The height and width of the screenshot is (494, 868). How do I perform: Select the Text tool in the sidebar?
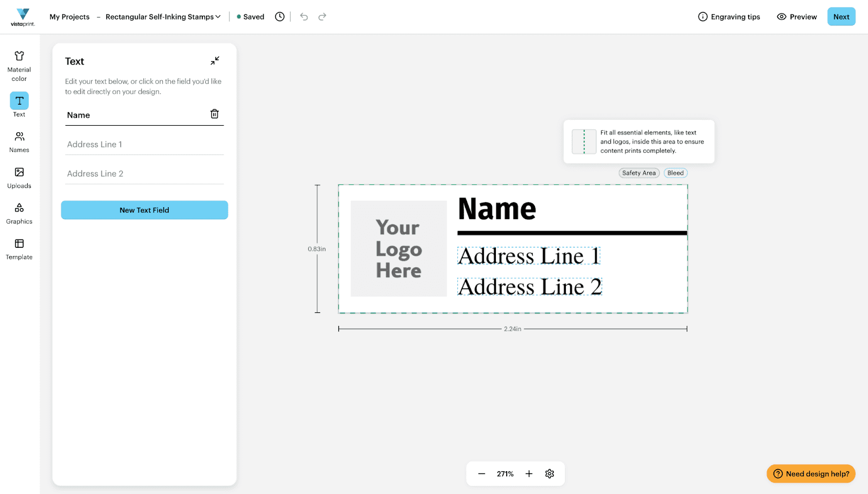coord(19,104)
